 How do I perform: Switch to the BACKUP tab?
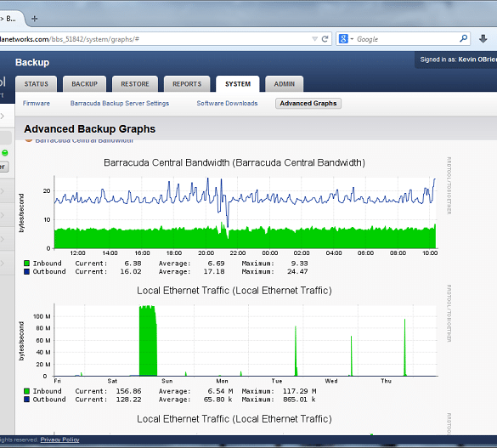coord(84,84)
